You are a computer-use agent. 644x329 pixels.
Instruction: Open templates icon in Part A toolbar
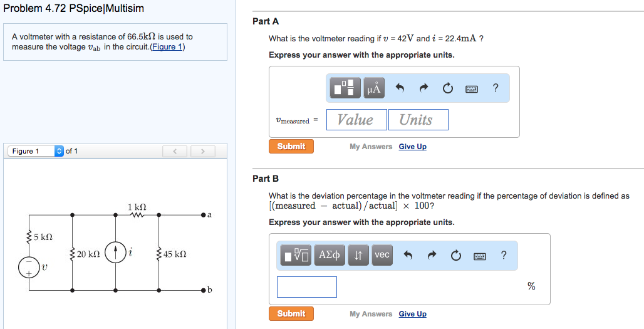[345, 88]
